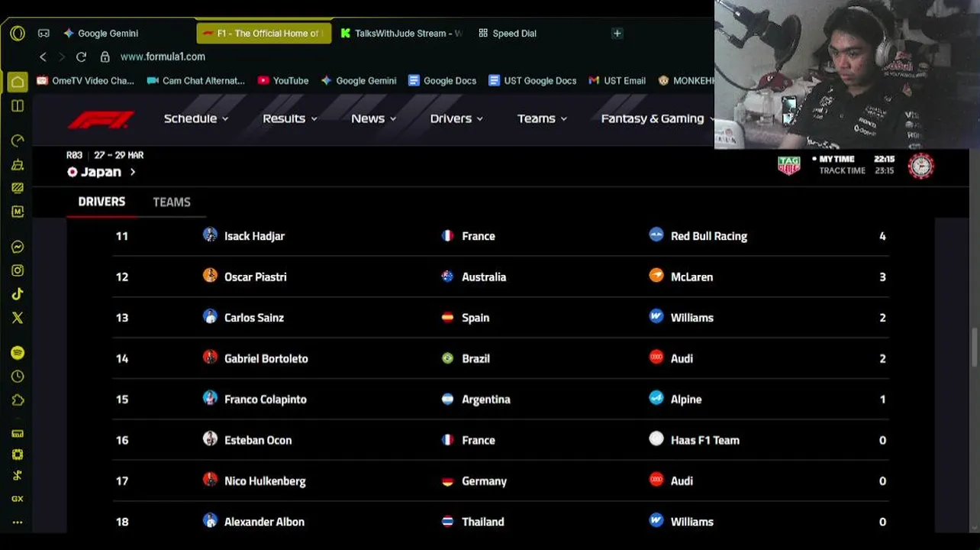Click the Alpine team logo
This screenshot has height=550, width=980.
656,398
